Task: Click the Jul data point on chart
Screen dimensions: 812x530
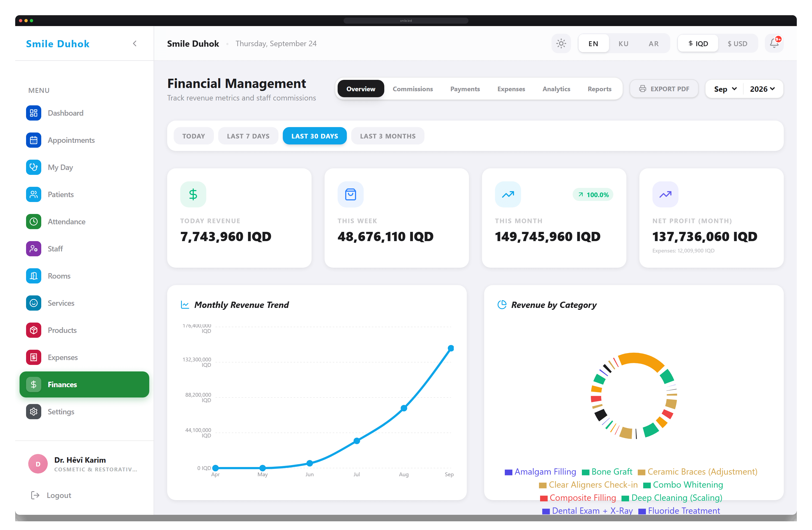Action: [357, 441]
